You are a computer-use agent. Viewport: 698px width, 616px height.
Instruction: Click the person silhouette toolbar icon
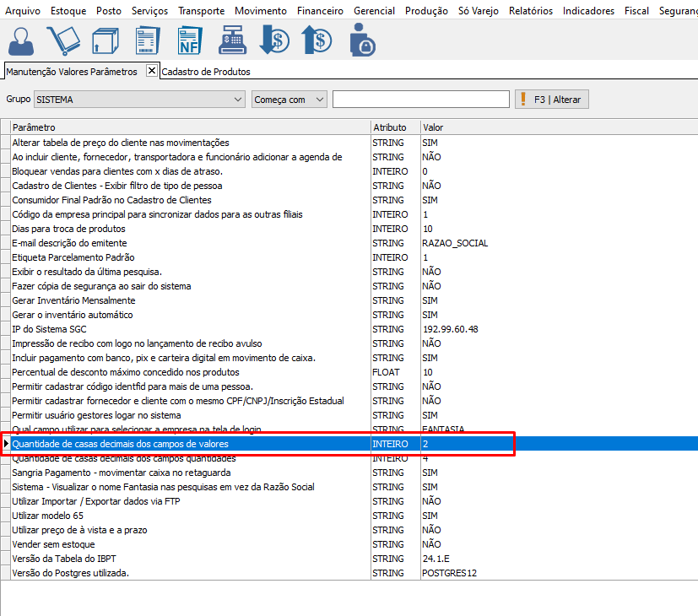click(x=22, y=41)
